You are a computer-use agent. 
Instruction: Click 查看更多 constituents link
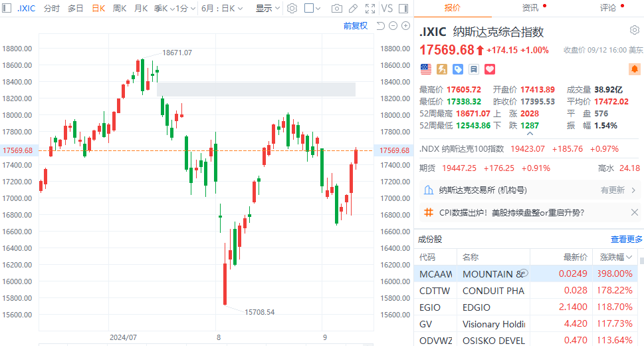626,240
